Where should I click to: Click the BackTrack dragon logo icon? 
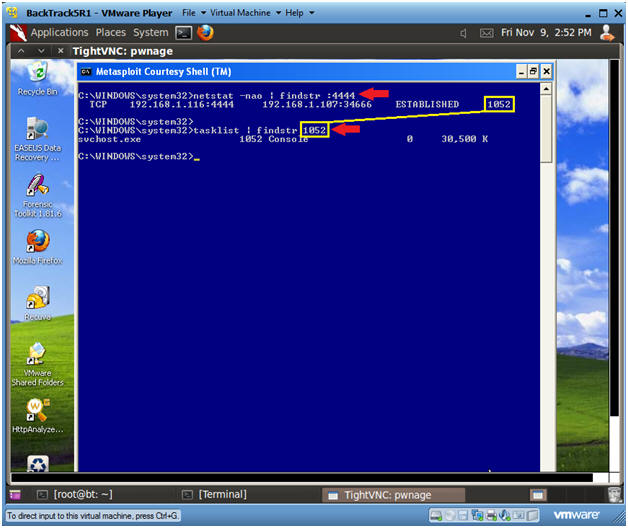click(18, 33)
